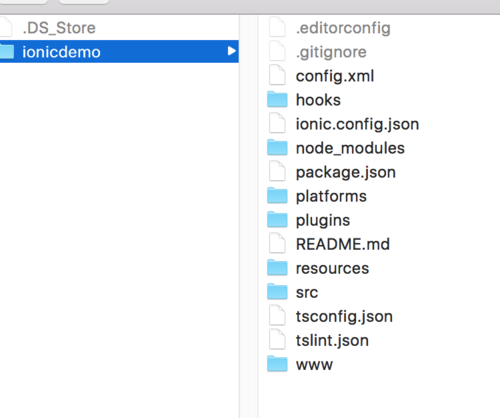Select the ionicdemo folder row
The width and height of the screenshot is (500, 418).
(x=119, y=51)
